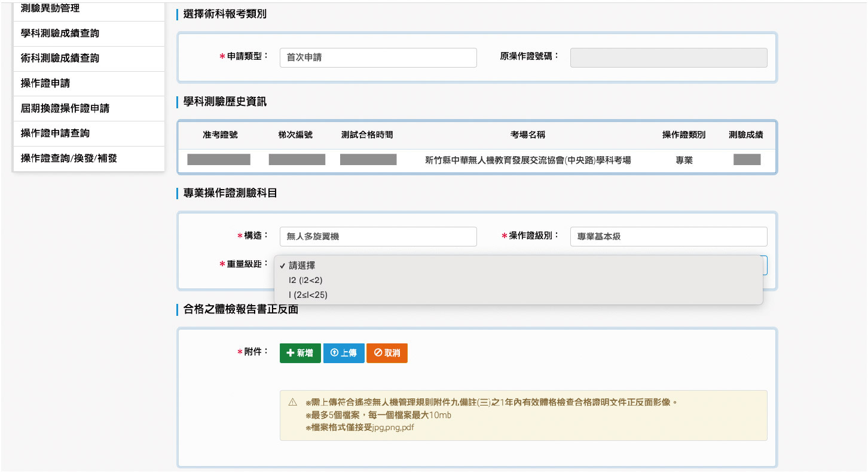Click the 原操作證號碼 input field

tap(668, 58)
